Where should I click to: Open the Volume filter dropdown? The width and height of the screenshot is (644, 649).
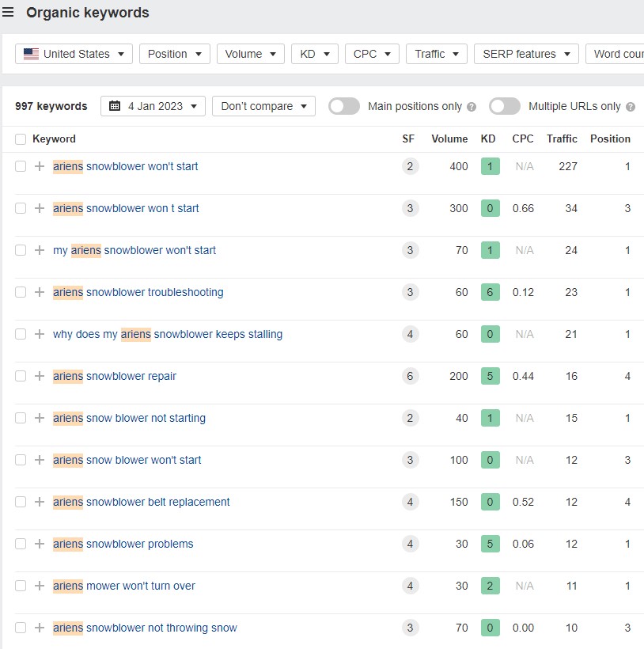[251, 54]
